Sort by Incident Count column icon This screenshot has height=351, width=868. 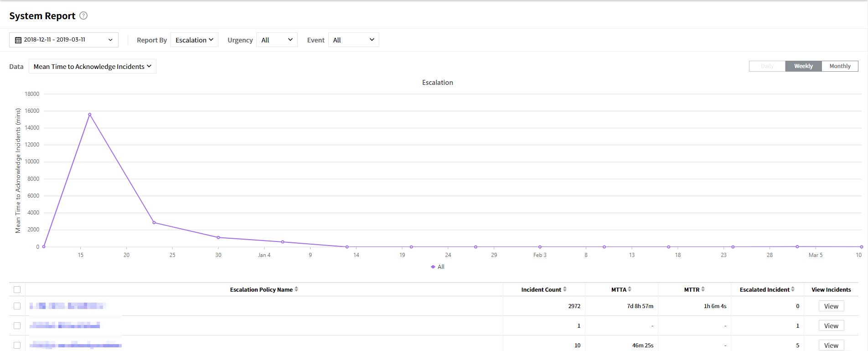click(x=565, y=289)
